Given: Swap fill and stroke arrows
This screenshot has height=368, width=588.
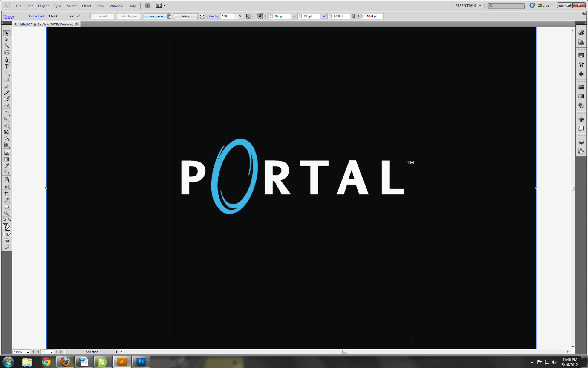Looking at the screenshot, I should (x=9, y=220).
